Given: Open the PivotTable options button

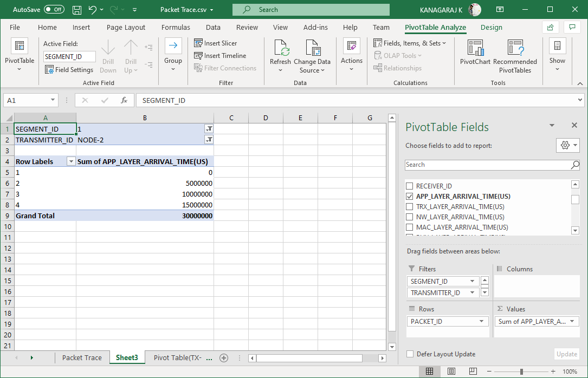Looking at the screenshot, I should [x=20, y=55].
